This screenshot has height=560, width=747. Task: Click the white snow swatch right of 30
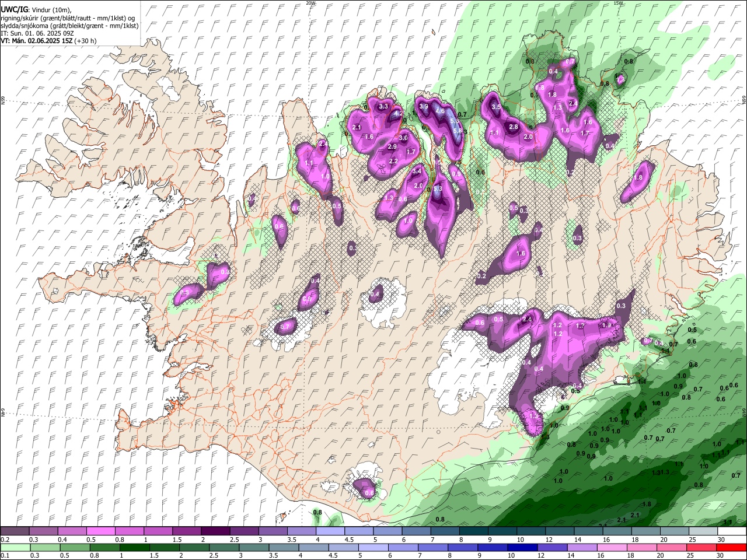732,531
